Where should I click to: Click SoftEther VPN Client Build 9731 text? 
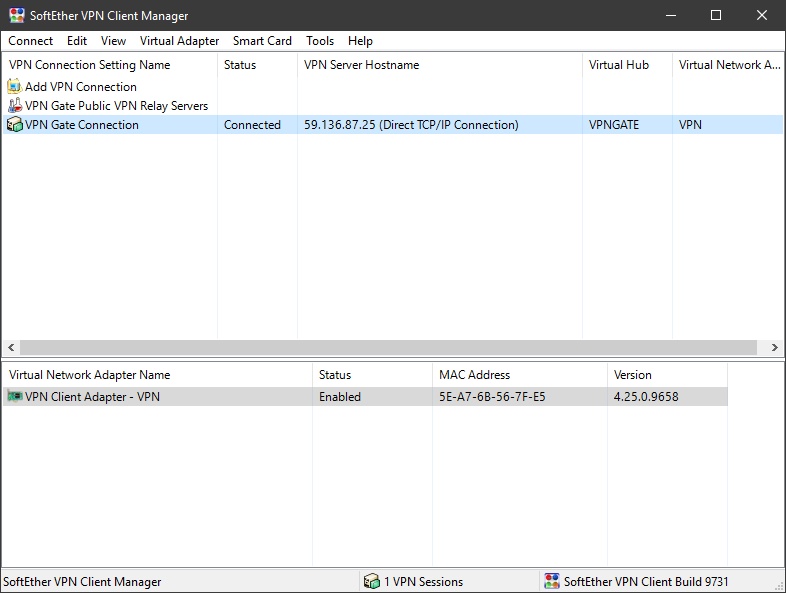point(646,581)
